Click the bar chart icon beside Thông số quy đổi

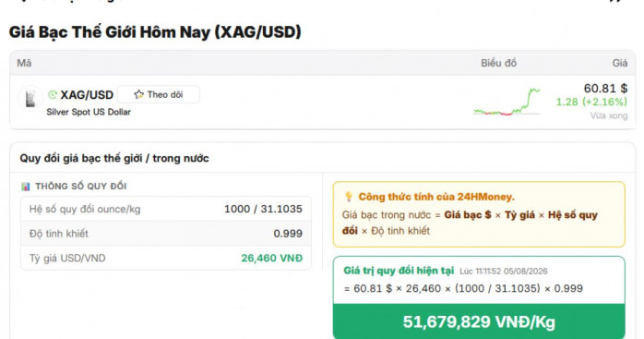(x=26, y=187)
